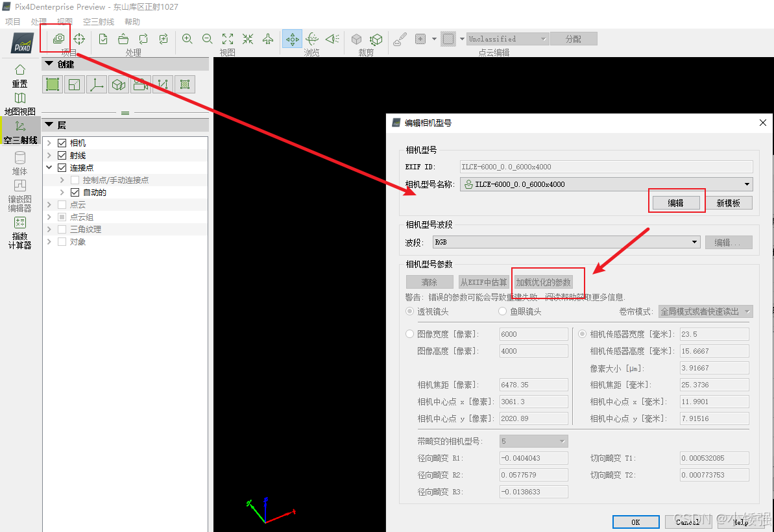Open the 镶嵌图编辑器 mosaic editor

point(19,195)
